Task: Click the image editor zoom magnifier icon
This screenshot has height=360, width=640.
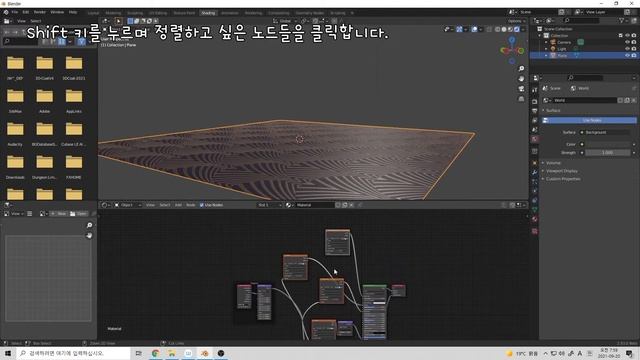Action: tap(89, 225)
